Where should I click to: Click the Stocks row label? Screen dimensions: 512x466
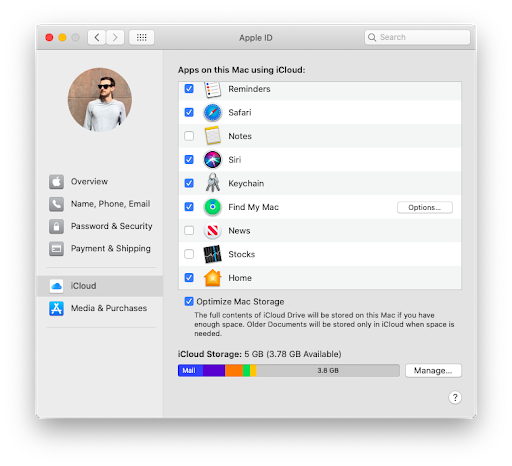click(x=242, y=254)
